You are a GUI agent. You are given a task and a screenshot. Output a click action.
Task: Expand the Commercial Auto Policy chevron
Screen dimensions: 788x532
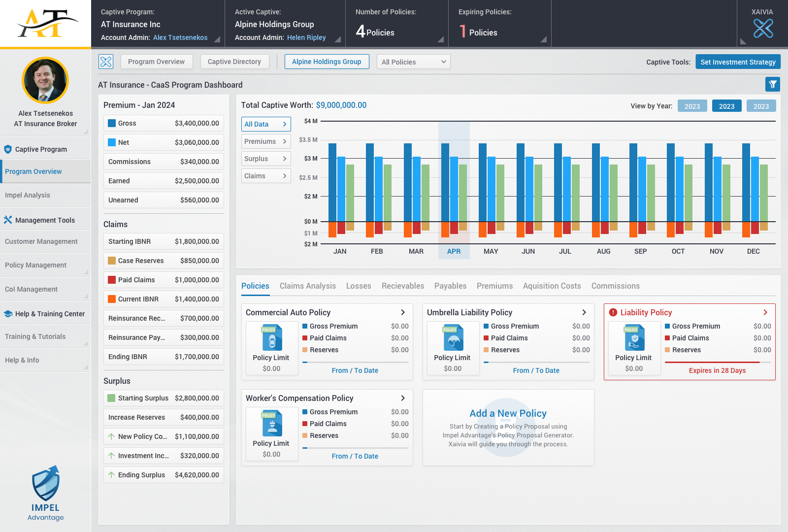point(403,312)
